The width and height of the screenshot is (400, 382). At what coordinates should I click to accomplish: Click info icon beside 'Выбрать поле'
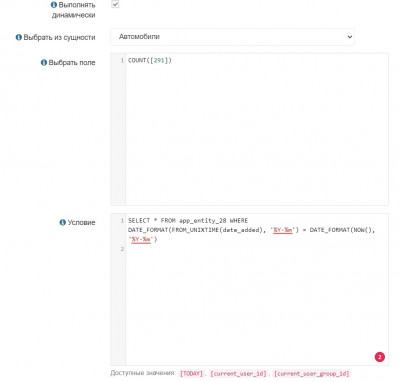click(44, 62)
